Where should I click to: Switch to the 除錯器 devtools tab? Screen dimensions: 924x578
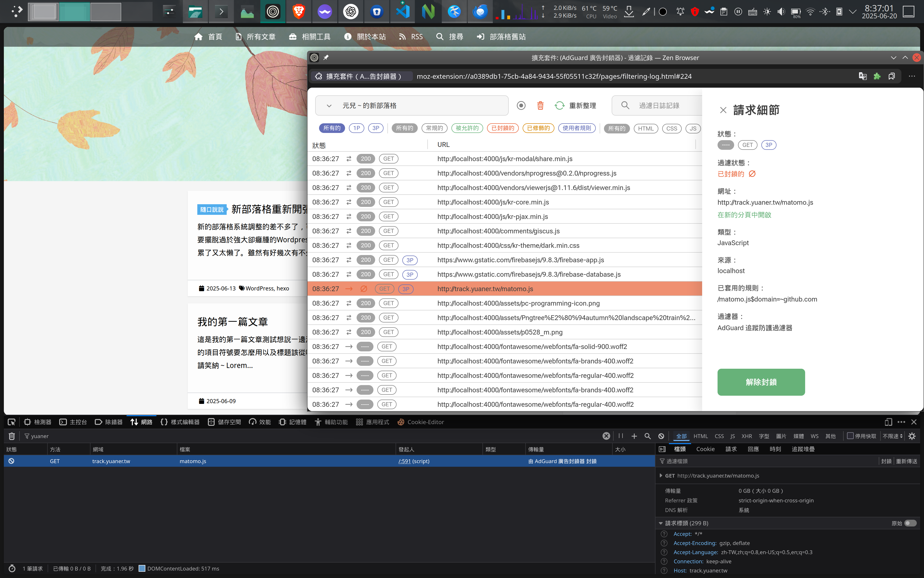pos(109,422)
